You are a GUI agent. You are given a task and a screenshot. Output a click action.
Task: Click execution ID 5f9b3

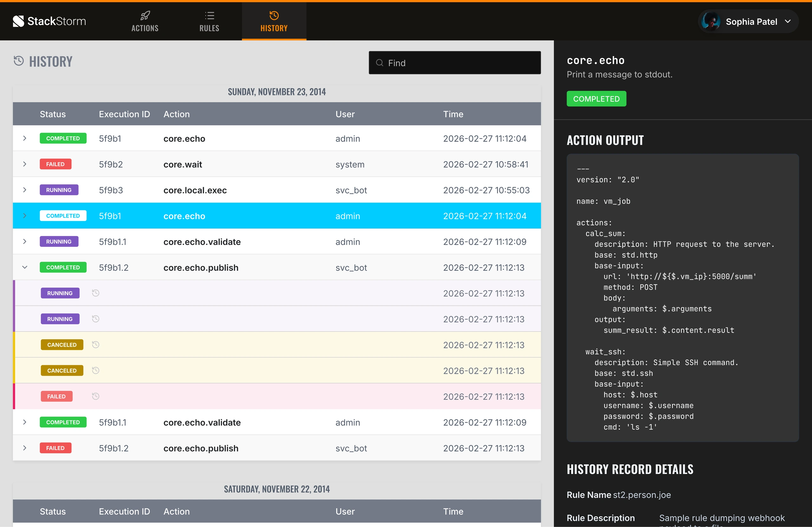(111, 190)
